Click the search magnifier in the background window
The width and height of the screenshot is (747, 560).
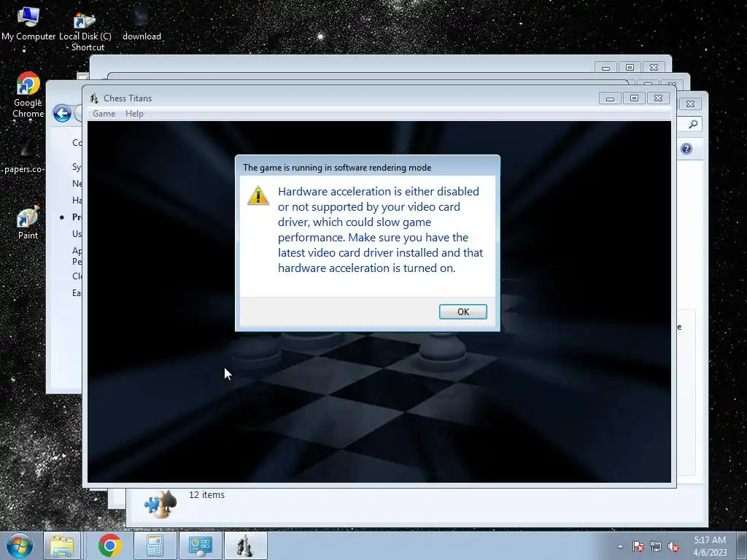tap(693, 124)
